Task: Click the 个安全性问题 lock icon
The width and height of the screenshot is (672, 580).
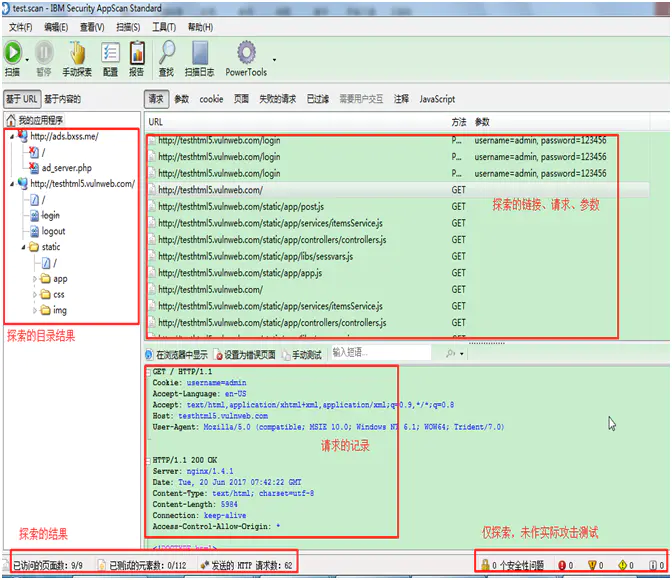Action: point(485,565)
